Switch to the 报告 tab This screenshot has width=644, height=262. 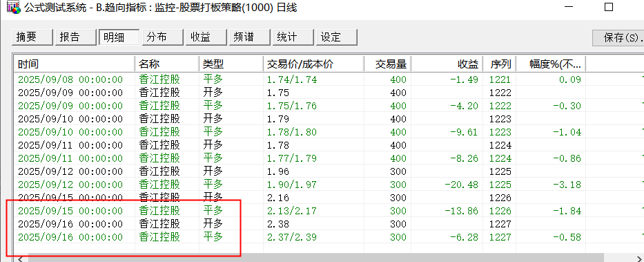pyautogui.click(x=76, y=37)
